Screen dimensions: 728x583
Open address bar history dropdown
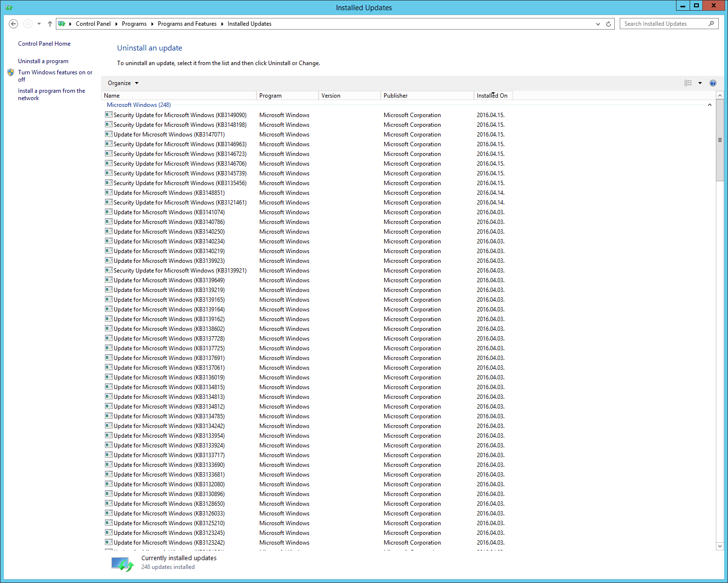coord(598,24)
